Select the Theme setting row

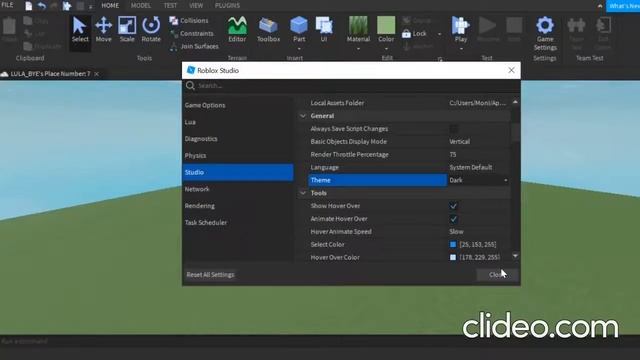click(x=377, y=180)
